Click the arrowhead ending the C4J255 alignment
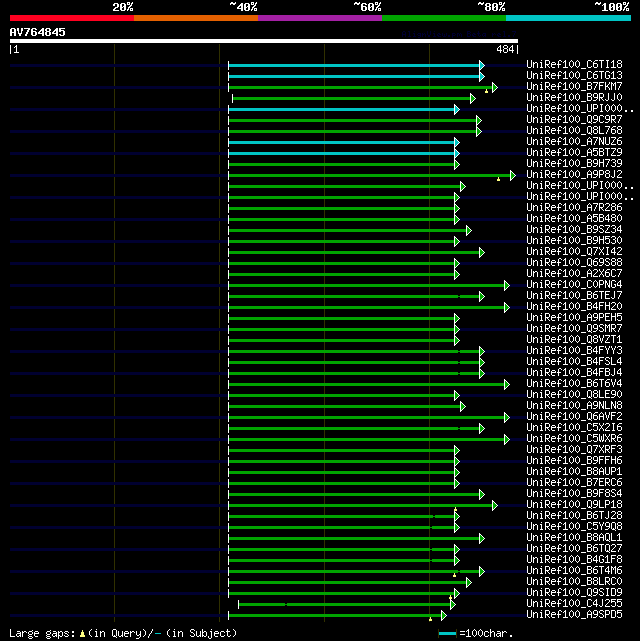This screenshot has width=640, height=641. tap(453, 605)
